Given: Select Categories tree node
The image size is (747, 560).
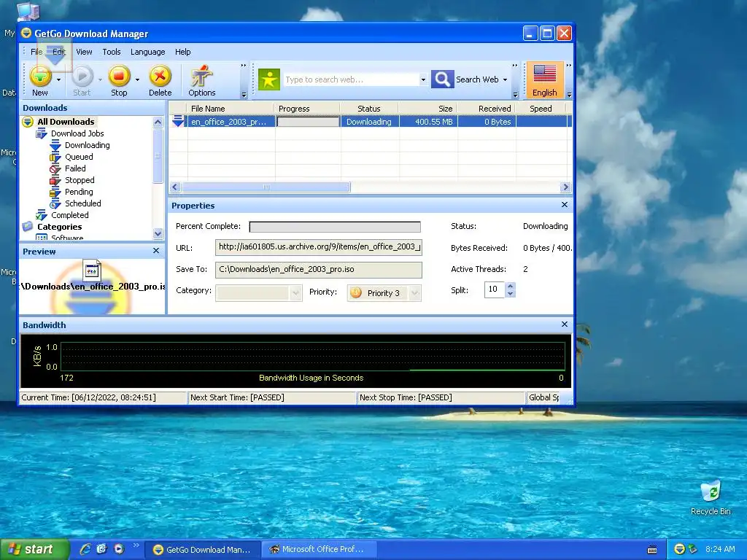Looking at the screenshot, I should [x=59, y=227].
